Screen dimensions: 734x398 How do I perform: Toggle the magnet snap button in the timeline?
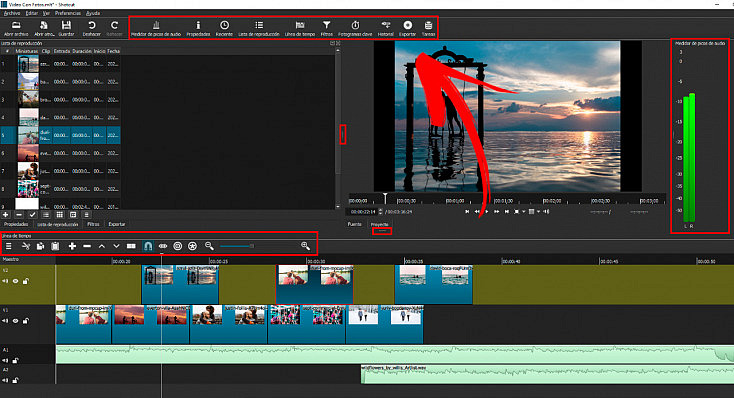click(x=147, y=246)
